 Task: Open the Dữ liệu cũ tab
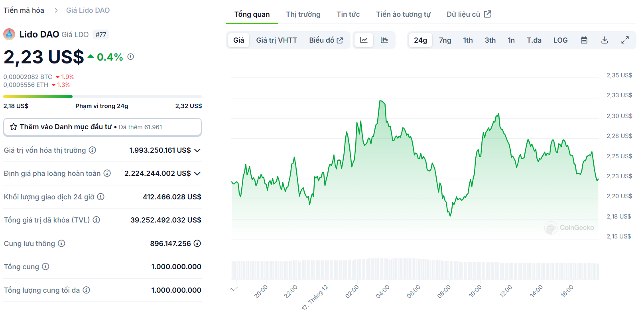point(469,14)
